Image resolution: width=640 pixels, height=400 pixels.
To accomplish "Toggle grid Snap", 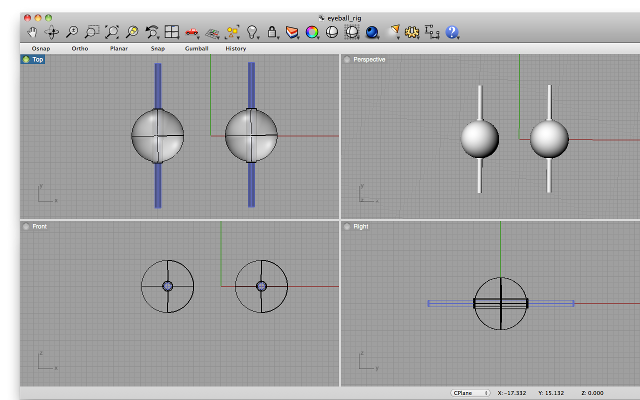I will click(158, 48).
